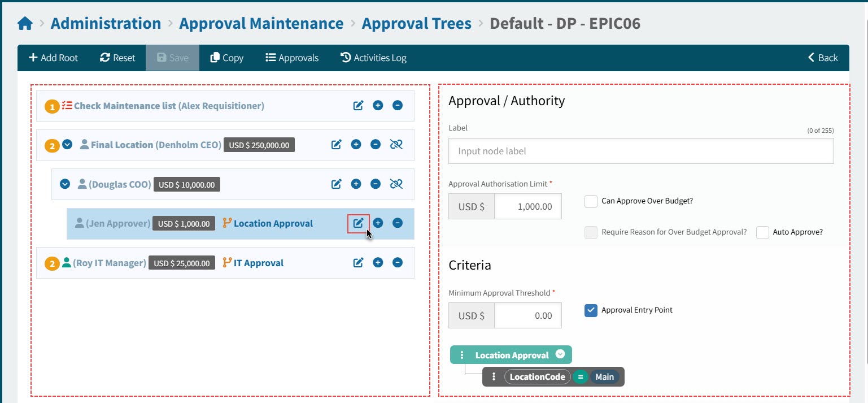The width and height of the screenshot is (868, 403).
Task: Add child under Roy IT Manager
Action: coord(378,262)
